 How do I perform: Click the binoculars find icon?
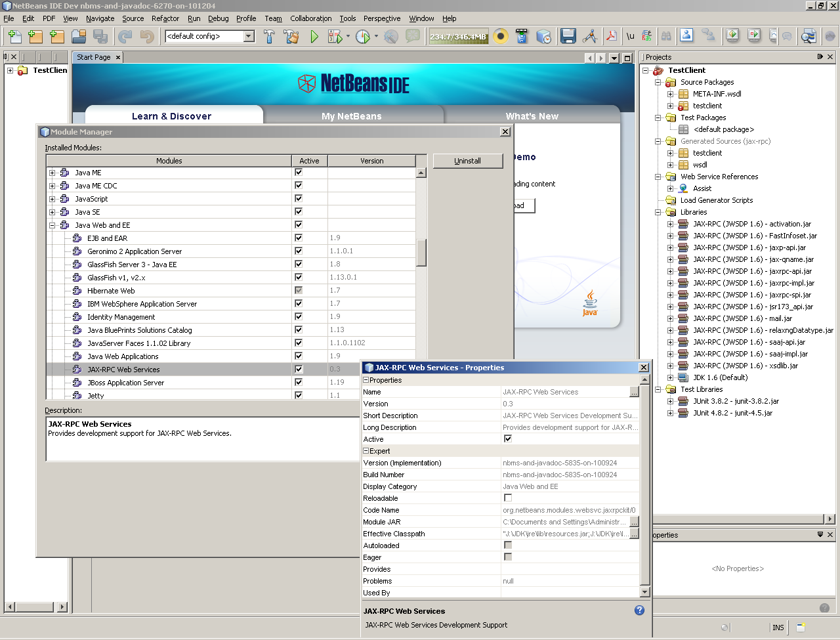coord(667,36)
